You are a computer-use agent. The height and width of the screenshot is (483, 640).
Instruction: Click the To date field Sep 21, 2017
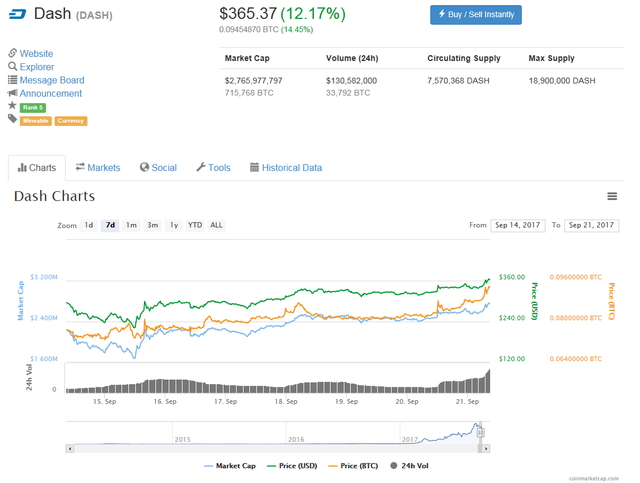[591, 225]
